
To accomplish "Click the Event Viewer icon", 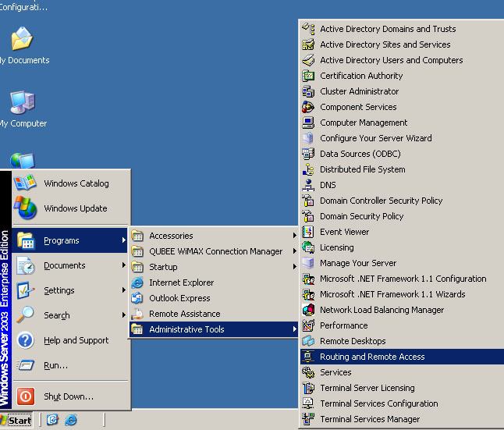I will [x=308, y=232].
